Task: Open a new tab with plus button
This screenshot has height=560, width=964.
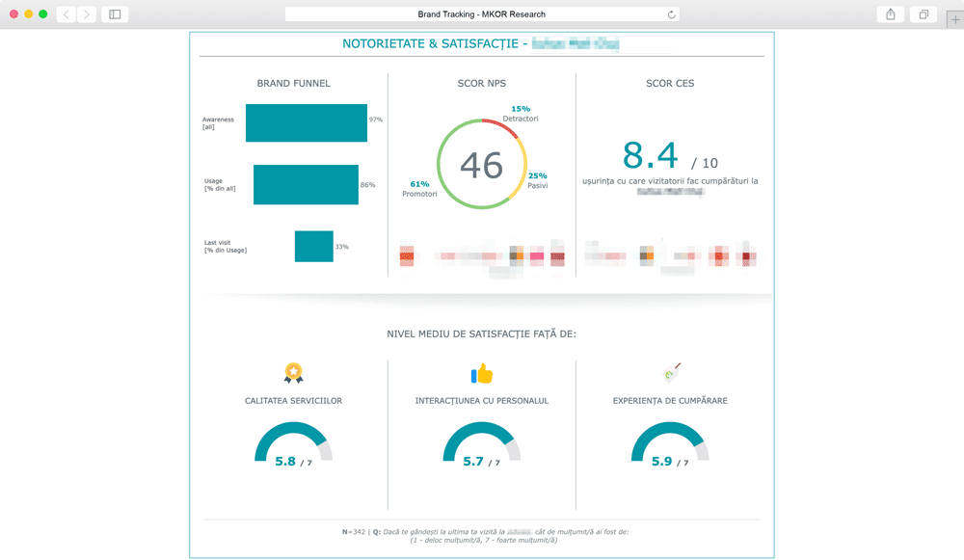Action: [x=955, y=19]
